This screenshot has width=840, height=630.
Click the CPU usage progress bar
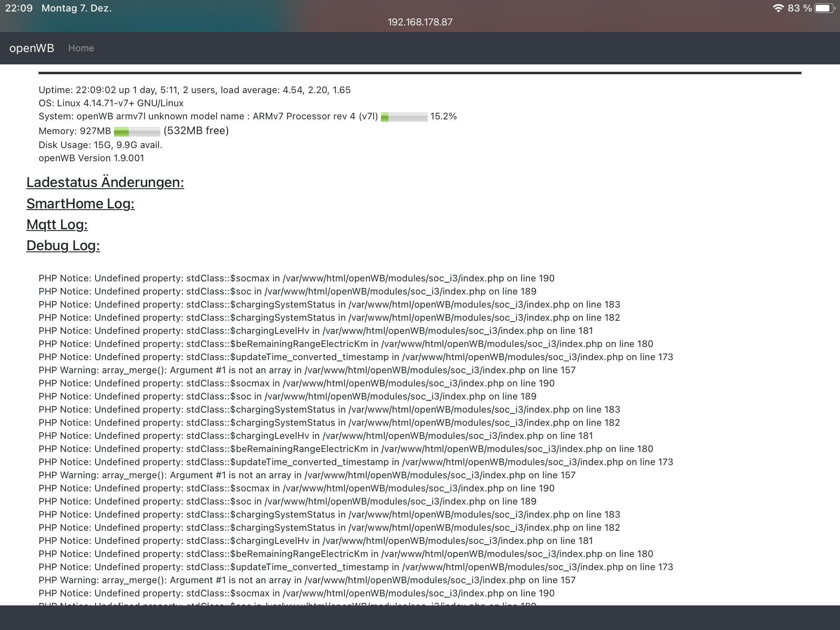click(404, 117)
